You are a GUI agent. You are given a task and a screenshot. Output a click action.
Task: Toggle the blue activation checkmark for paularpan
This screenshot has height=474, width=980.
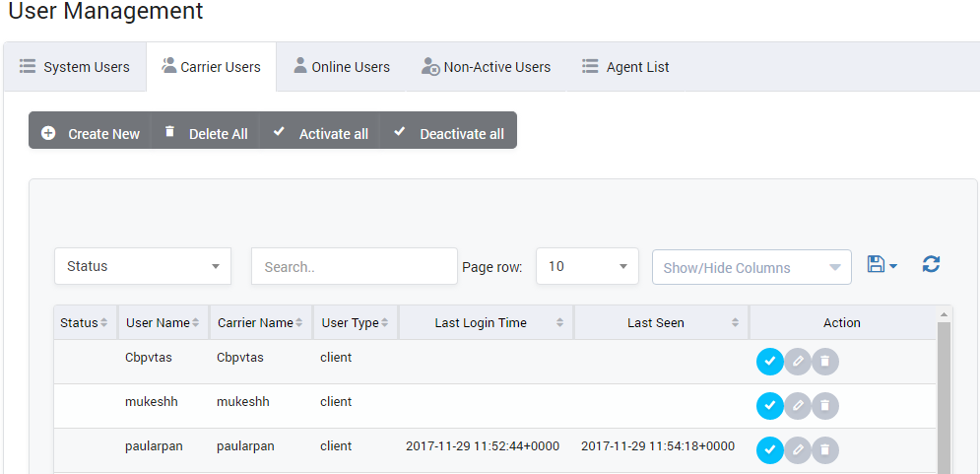pyautogui.click(x=769, y=450)
